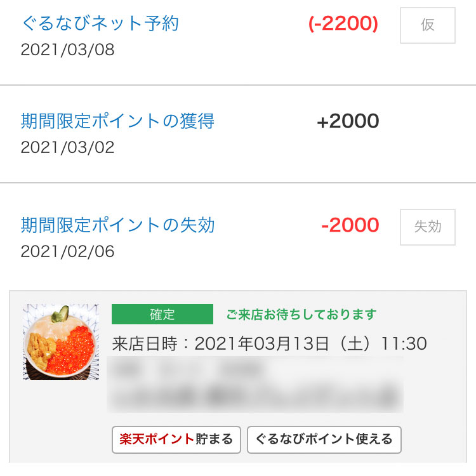Click the 来店日時 reservation date line
The height and width of the screenshot is (476, 476).
click(x=270, y=343)
